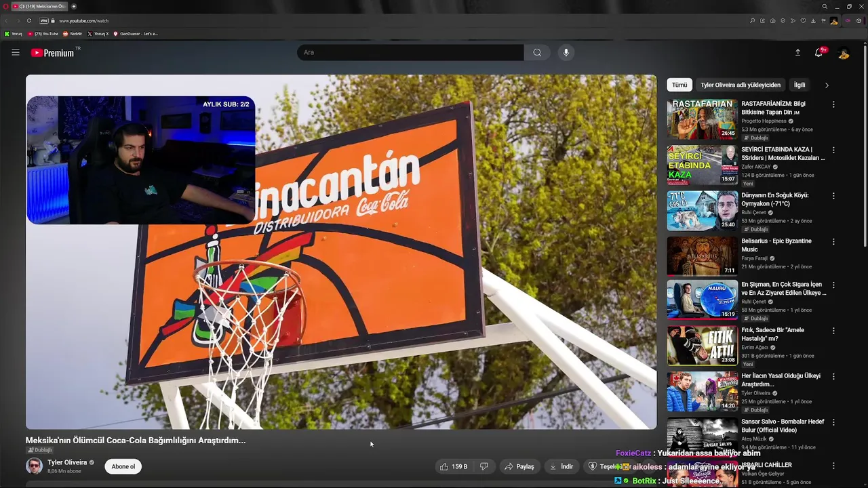Click the page vertical scrollbar
The height and width of the screenshot is (488, 868).
pos(865,146)
